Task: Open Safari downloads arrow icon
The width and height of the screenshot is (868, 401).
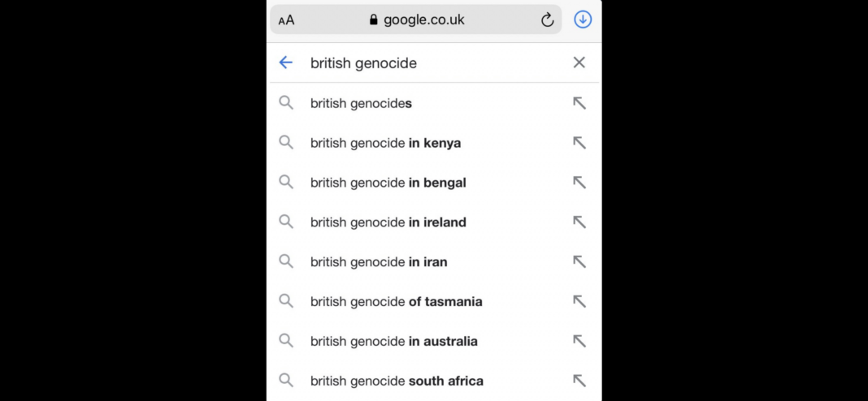Action: pos(583,20)
